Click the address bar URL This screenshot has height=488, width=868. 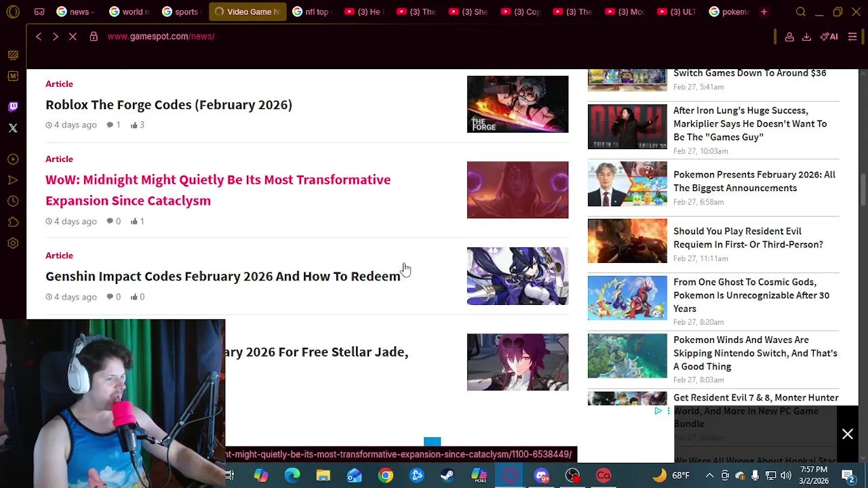coord(161,37)
